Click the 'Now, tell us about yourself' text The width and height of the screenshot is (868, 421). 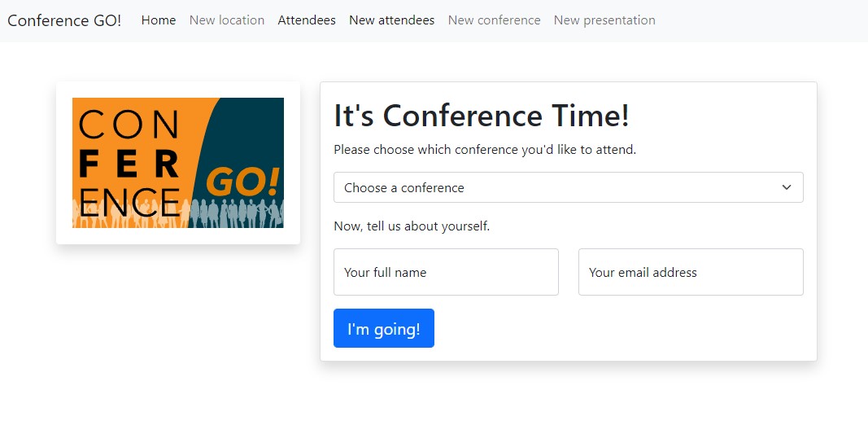tap(412, 226)
